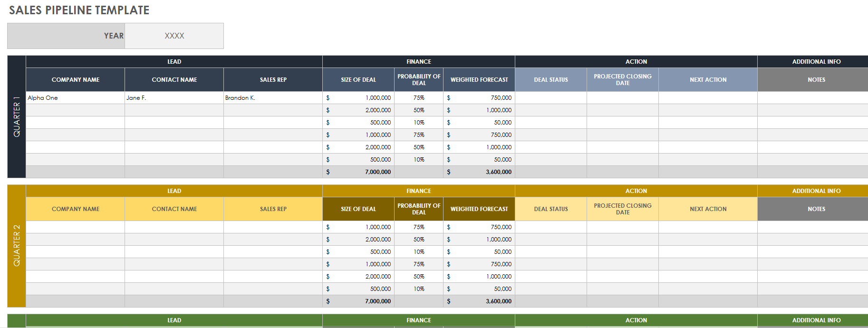868x328 pixels.
Task: Click the Jane F. contact name cell
Action: click(x=174, y=98)
